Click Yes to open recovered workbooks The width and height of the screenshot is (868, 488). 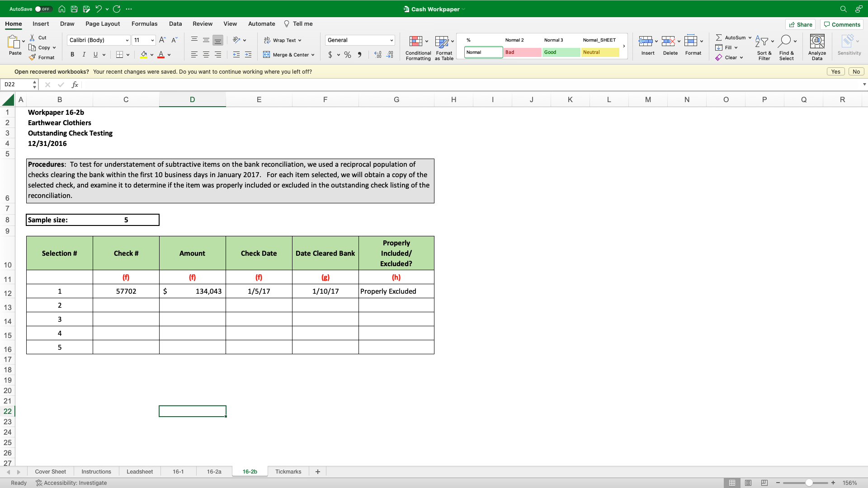coord(835,71)
